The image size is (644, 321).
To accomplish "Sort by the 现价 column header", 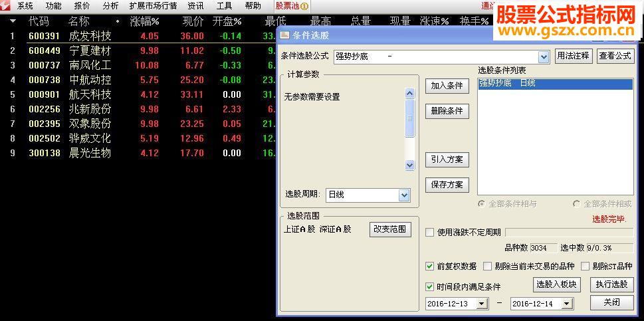I will coord(193,21).
